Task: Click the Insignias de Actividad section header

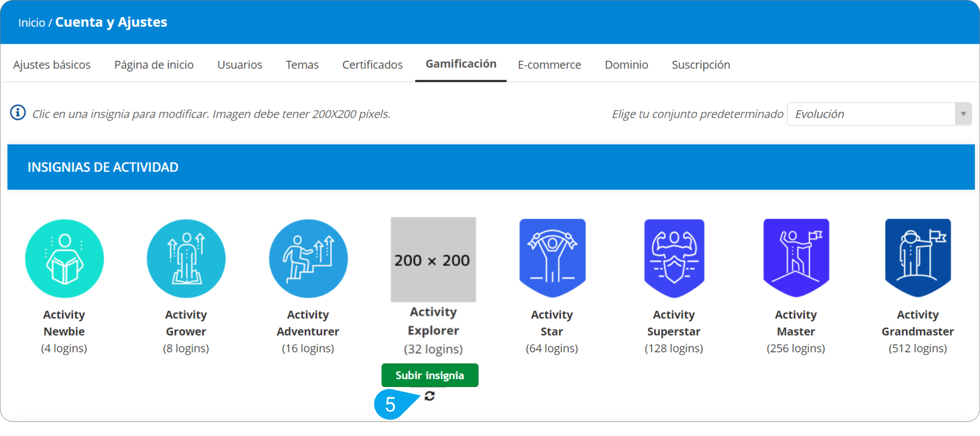Action: pyautogui.click(x=103, y=167)
